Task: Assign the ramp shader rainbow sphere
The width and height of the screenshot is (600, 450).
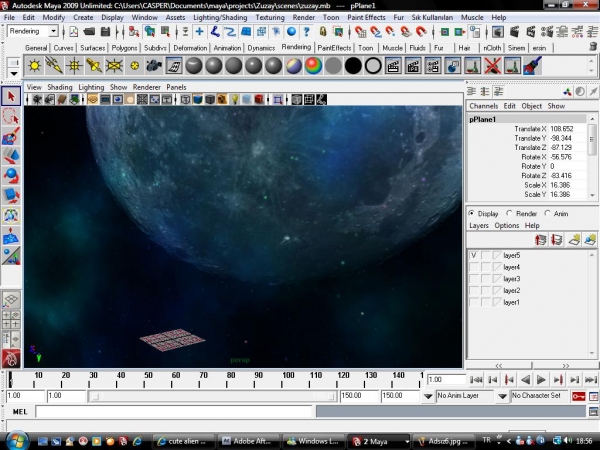Action: pyautogui.click(x=313, y=66)
